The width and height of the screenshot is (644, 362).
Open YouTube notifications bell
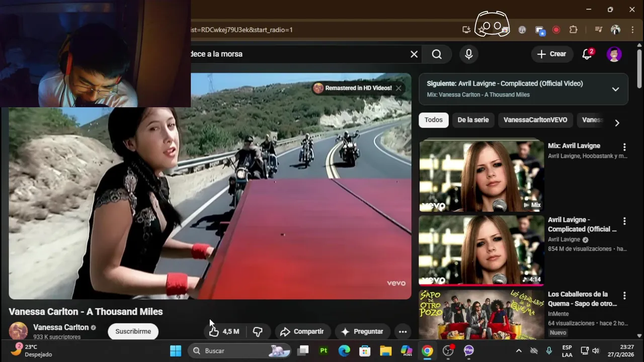pos(587,54)
